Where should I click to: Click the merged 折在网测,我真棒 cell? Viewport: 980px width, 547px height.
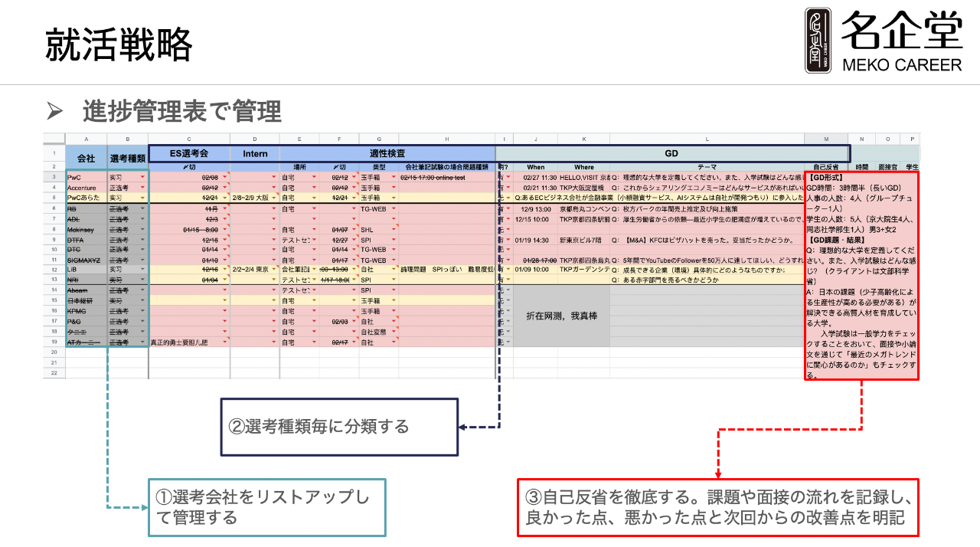561,316
